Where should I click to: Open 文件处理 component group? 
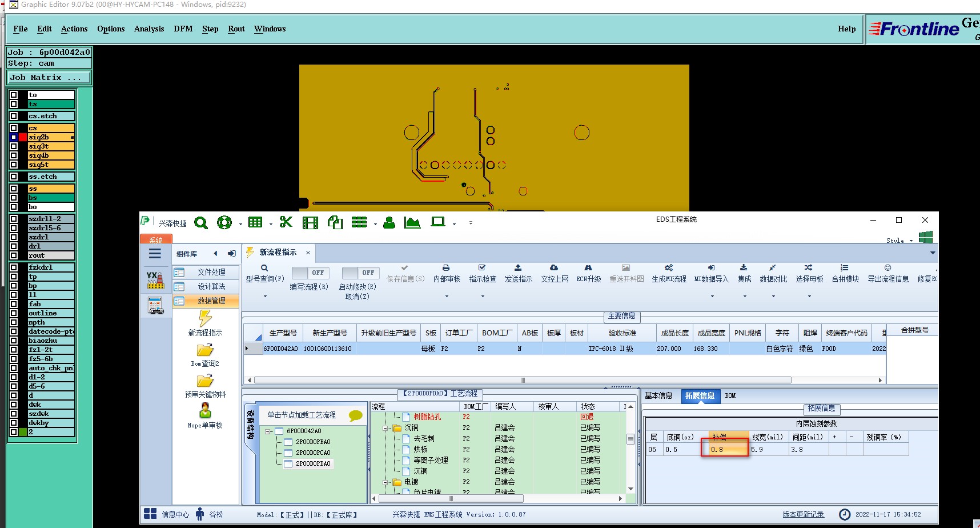pyautogui.click(x=206, y=272)
